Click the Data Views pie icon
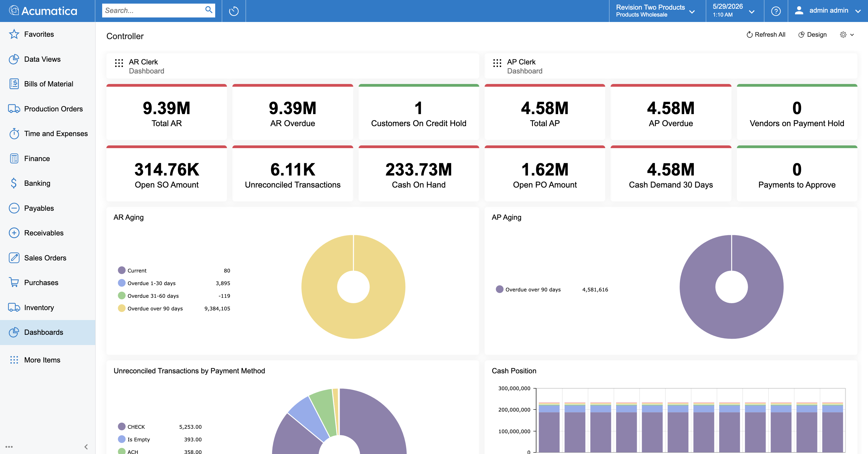868x454 pixels. [14, 59]
